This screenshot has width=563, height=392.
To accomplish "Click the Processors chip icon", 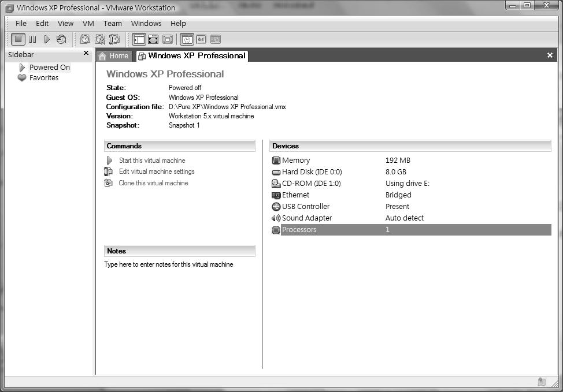I will [276, 230].
